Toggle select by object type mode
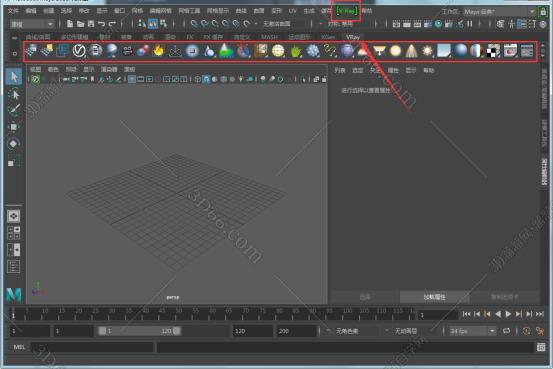This screenshot has height=369, width=553. 153,24
